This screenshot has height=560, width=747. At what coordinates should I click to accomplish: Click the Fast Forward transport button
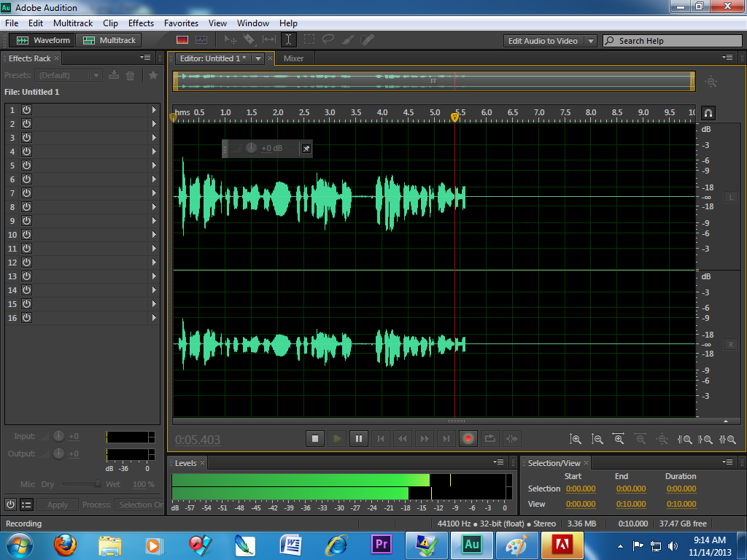425,438
